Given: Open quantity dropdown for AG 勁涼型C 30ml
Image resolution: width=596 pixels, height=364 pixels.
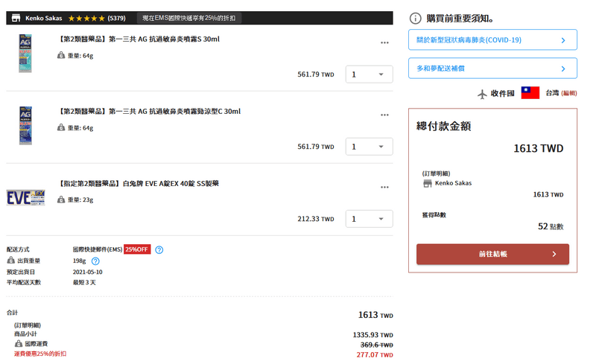Looking at the screenshot, I should 369,147.
